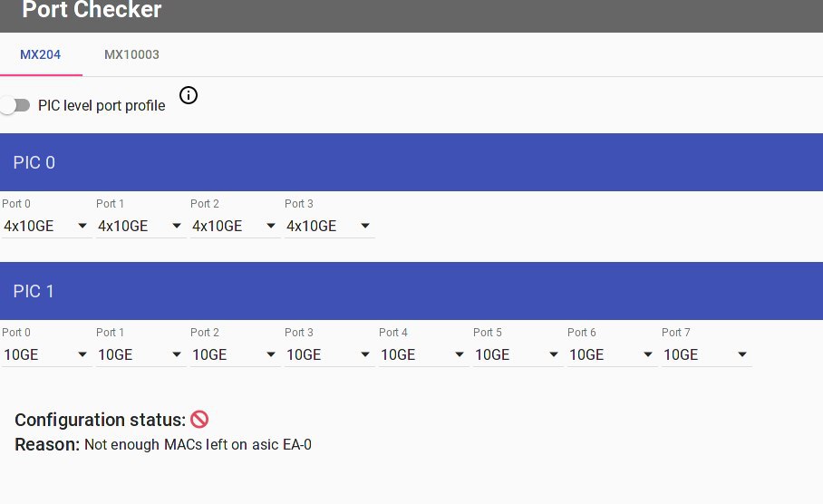Screen dimensions: 823x504
Task: Click the red configuration status icon
Action: click(x=199, y=419)
